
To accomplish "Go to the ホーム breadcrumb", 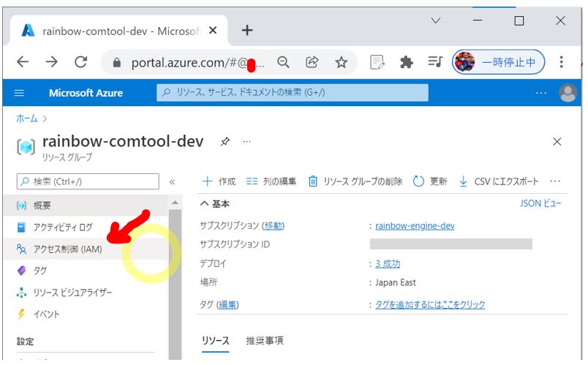I will click(26, 118).
